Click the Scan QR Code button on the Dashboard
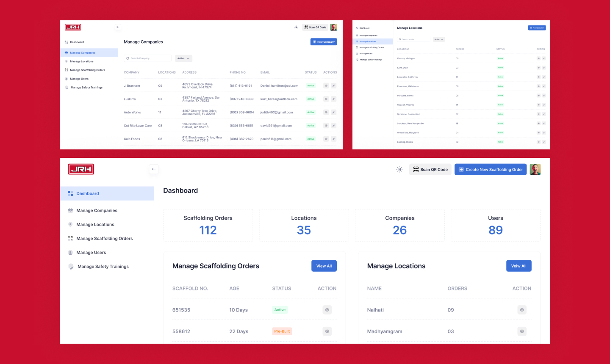This screenshot has height=364, width=610. tap(430, 169)
